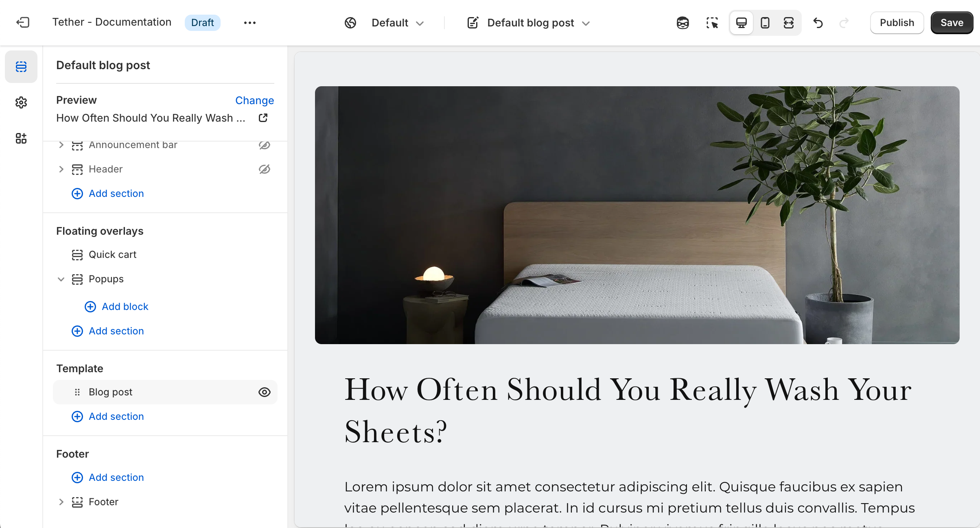Select the Quick cart section

(x=165, y=255)
